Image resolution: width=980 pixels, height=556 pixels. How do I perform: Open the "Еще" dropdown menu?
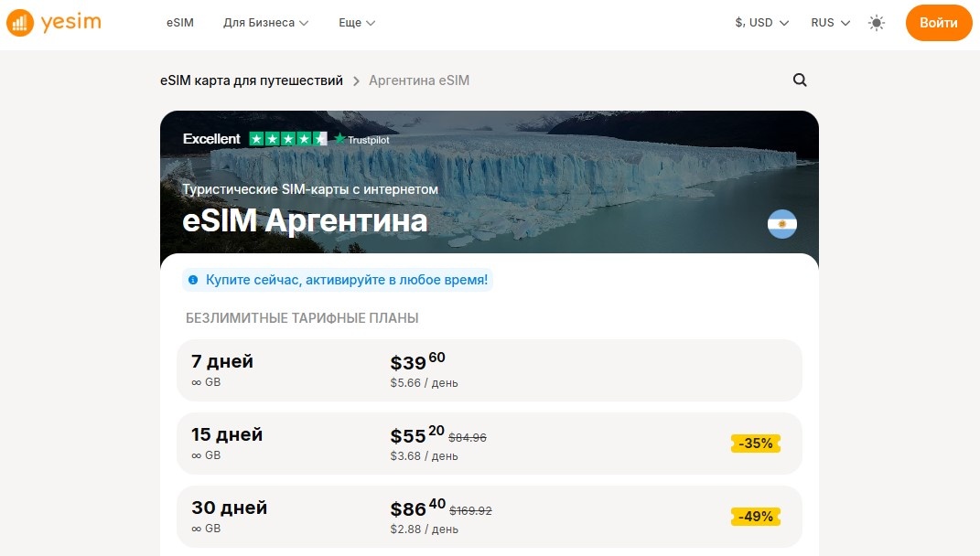355,23
